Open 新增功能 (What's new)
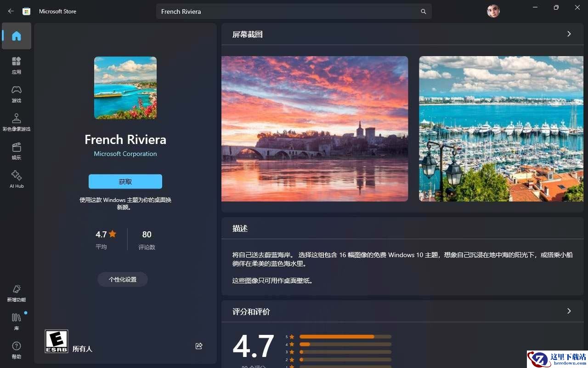This screenshot has width=588, height=368. 17,293
